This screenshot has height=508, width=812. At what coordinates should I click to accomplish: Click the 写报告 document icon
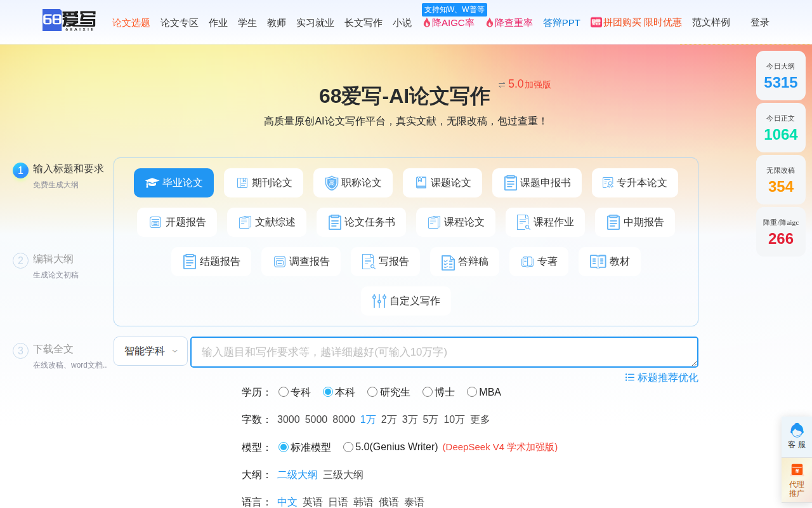pos(369,262)
